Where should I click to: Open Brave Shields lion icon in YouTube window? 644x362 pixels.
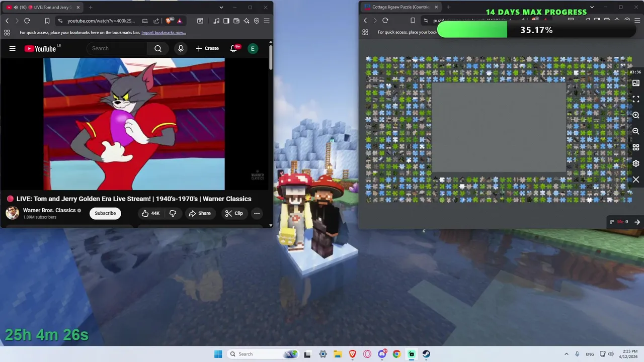[169, 21]
